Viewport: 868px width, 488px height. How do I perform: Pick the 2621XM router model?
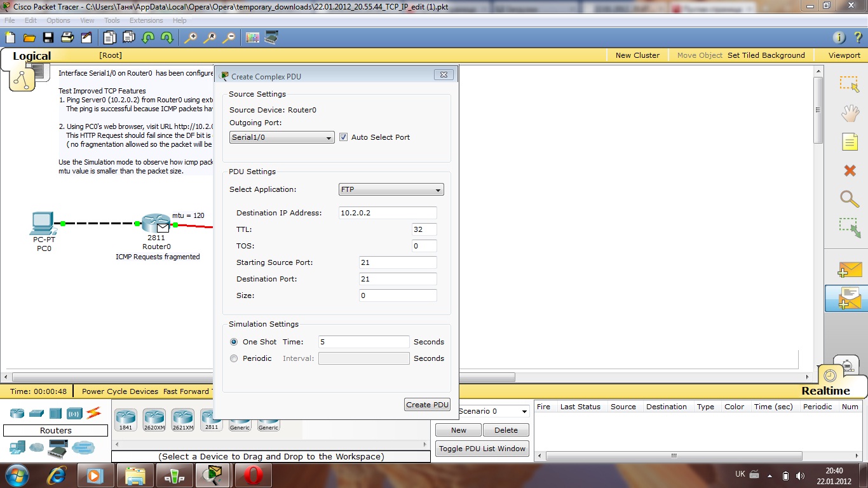(x=182, y=420)
